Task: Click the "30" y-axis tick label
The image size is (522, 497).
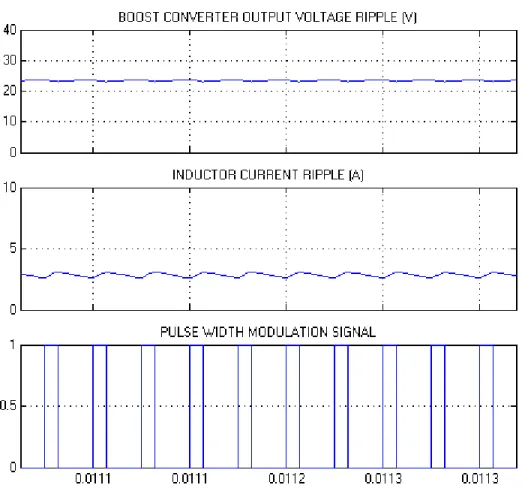Action: [10, 60]
